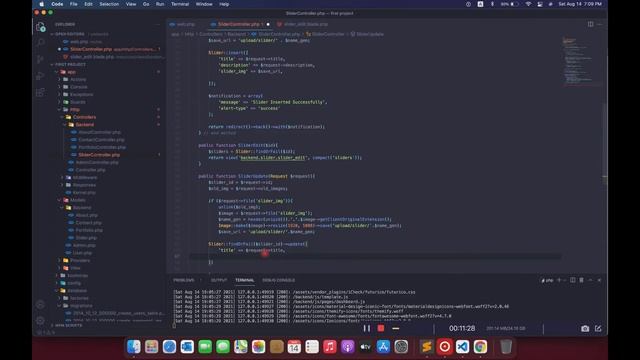Switch to the Problems panel tab
This screenshot has height=360, width=640.
184,280
